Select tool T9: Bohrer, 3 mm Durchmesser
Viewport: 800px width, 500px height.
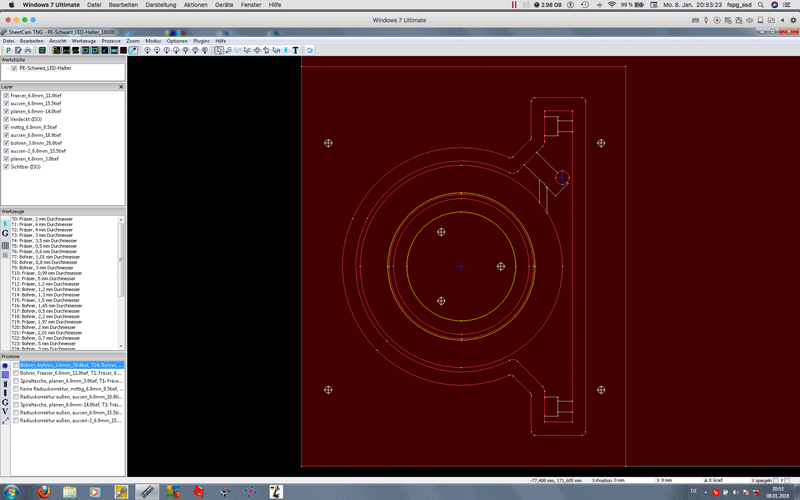tap(42, 268)
